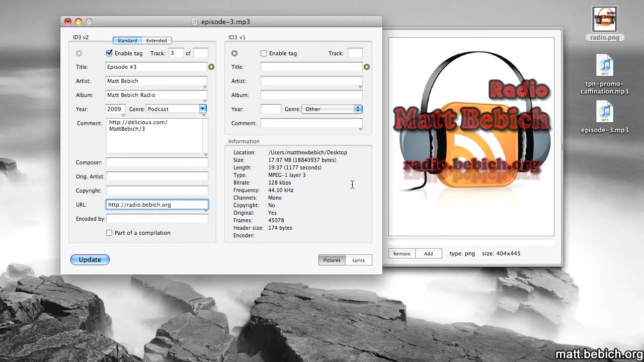Click the ID3 v2 Track number field

(x=176, y=53)
